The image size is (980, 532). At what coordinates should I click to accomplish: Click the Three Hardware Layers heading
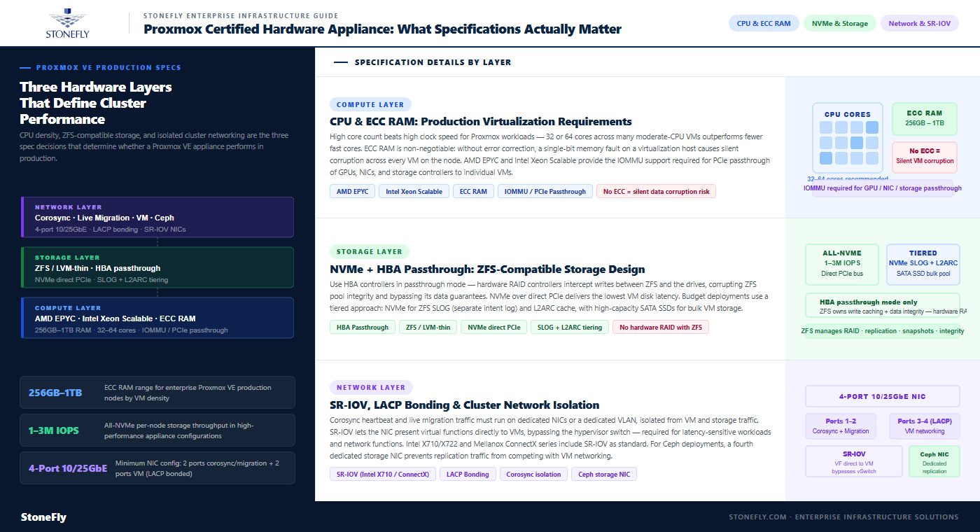[x=95, y=103]
